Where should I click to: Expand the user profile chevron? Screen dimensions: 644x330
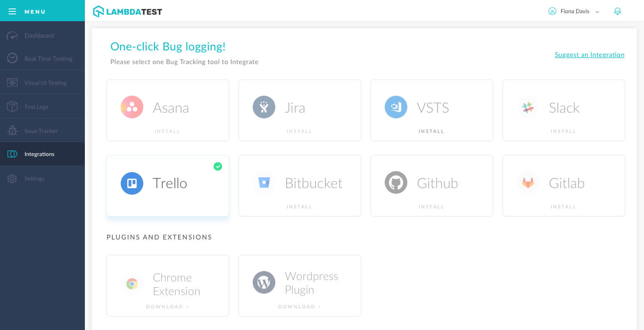(x=597, y=11)
